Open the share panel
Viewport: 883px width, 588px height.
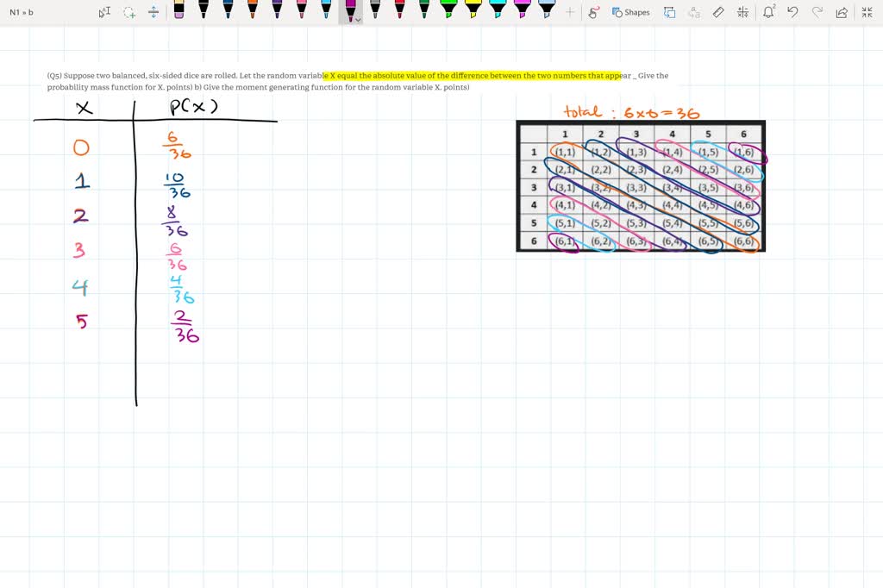[x=841, y=12]
